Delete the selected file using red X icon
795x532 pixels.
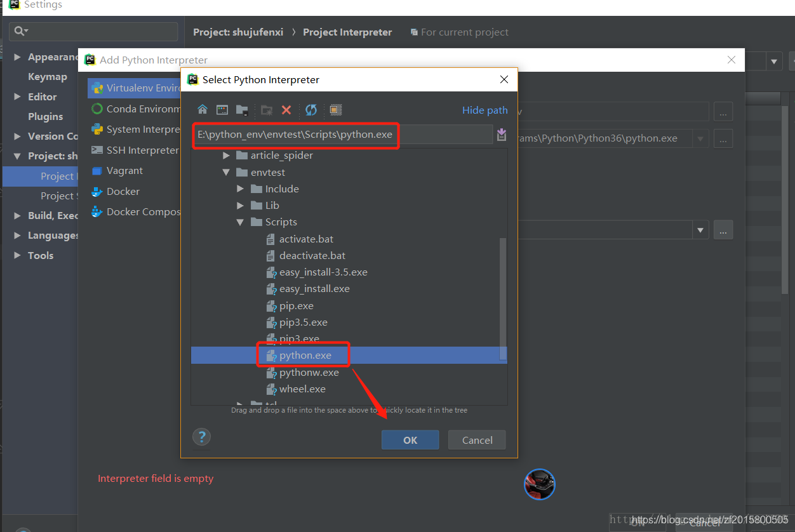point(286,110)
